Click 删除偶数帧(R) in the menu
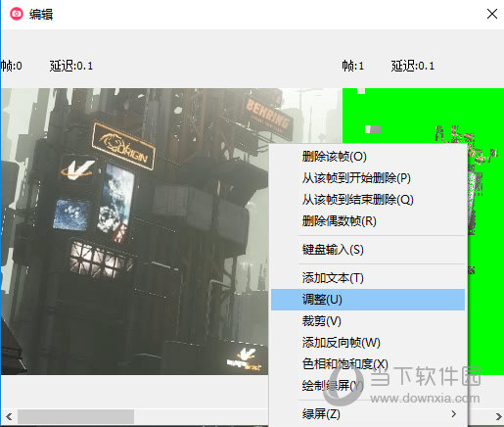 point(368,221)
